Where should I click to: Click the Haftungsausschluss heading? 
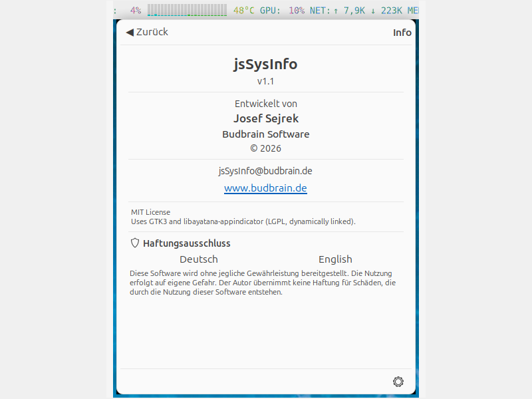(187, 243)
